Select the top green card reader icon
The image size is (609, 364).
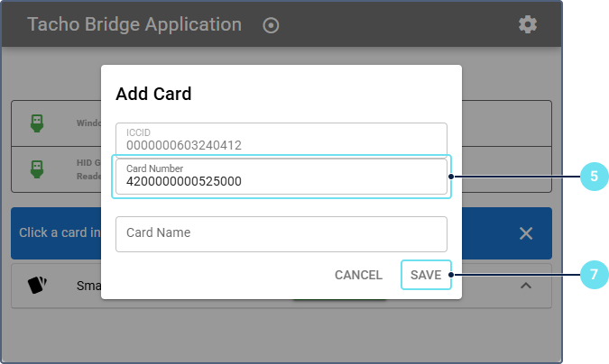coord(37,123)
